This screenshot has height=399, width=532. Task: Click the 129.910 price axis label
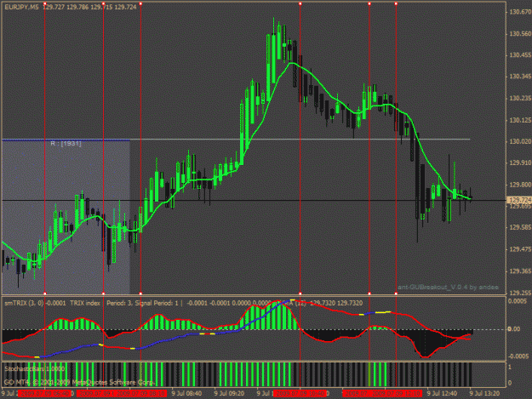[520, 163]
